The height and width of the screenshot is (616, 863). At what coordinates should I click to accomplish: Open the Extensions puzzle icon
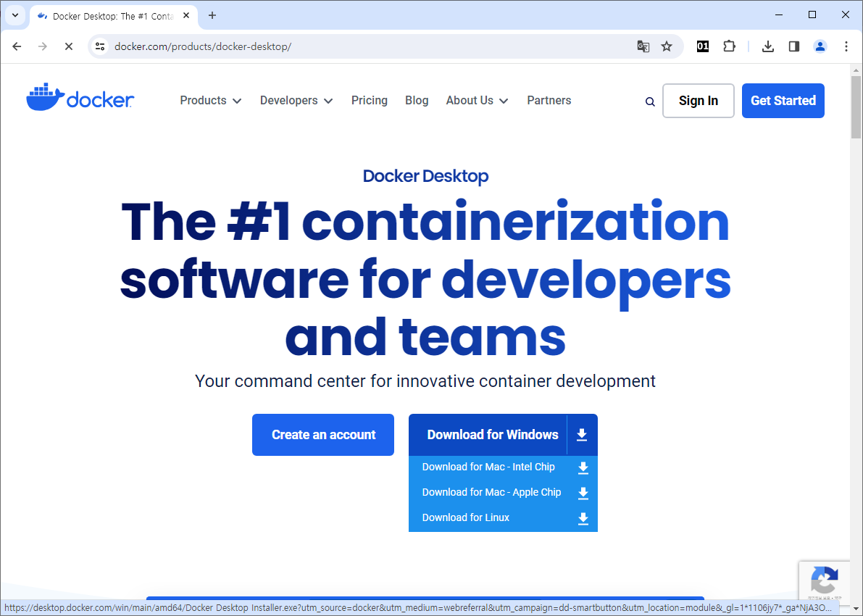(x=729, y=46)
